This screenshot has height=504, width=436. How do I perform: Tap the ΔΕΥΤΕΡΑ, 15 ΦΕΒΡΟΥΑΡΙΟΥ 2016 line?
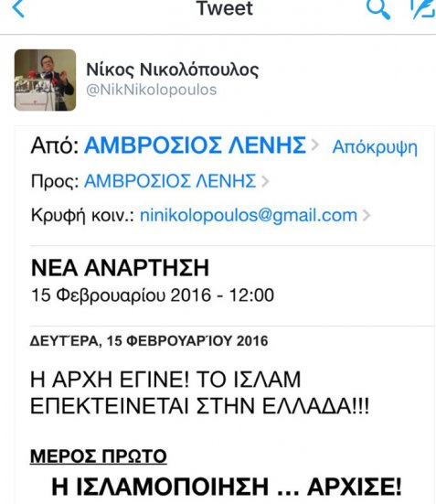click(x=149, y=341)
